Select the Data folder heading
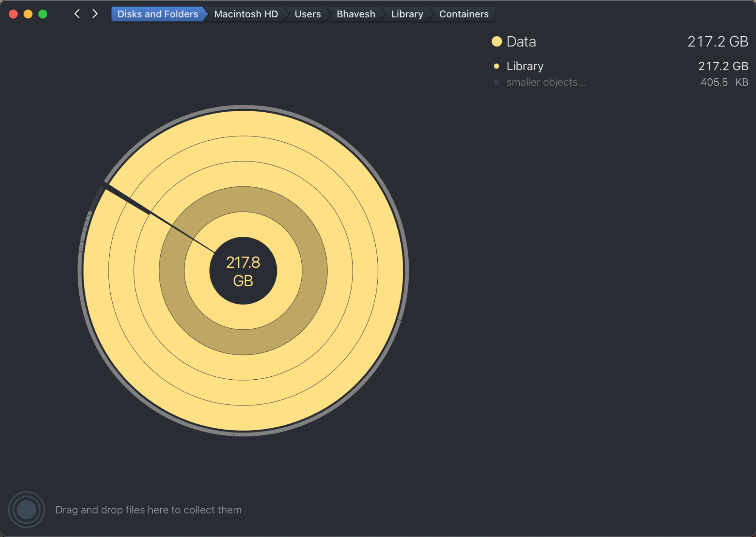Image resolution: width=756 pixels, height=537 pixels. pyautogui.click(x=521, y=42)
